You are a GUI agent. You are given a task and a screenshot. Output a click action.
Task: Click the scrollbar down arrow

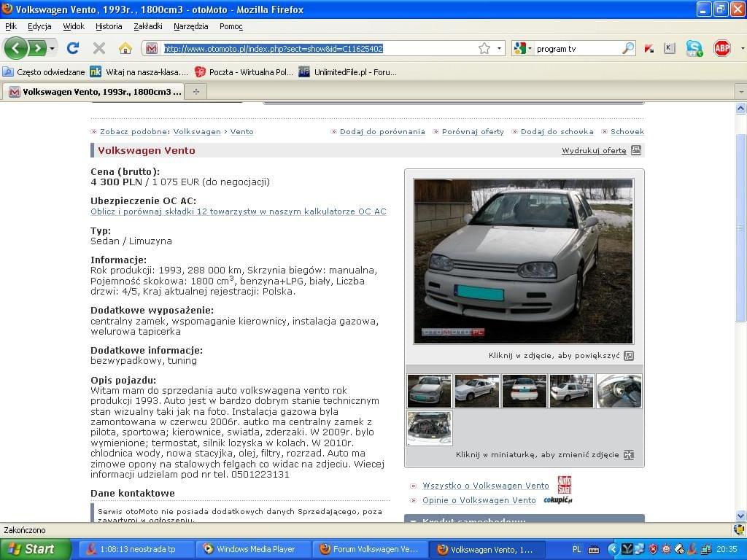741,516
